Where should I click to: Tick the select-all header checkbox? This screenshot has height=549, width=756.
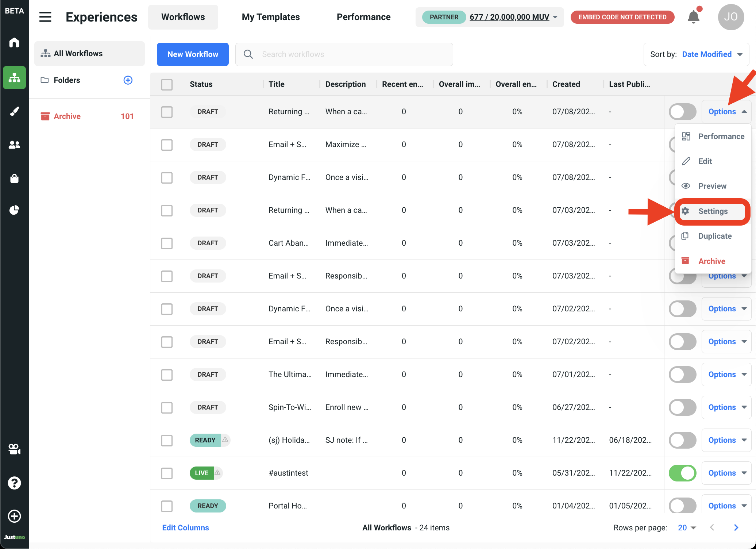(x=167, y=84)
